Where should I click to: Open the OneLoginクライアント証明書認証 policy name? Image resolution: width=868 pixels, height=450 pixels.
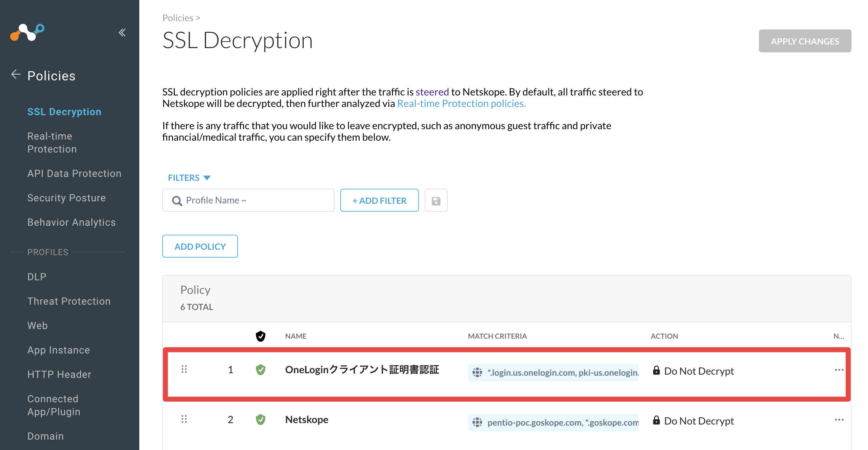point(362,370)
